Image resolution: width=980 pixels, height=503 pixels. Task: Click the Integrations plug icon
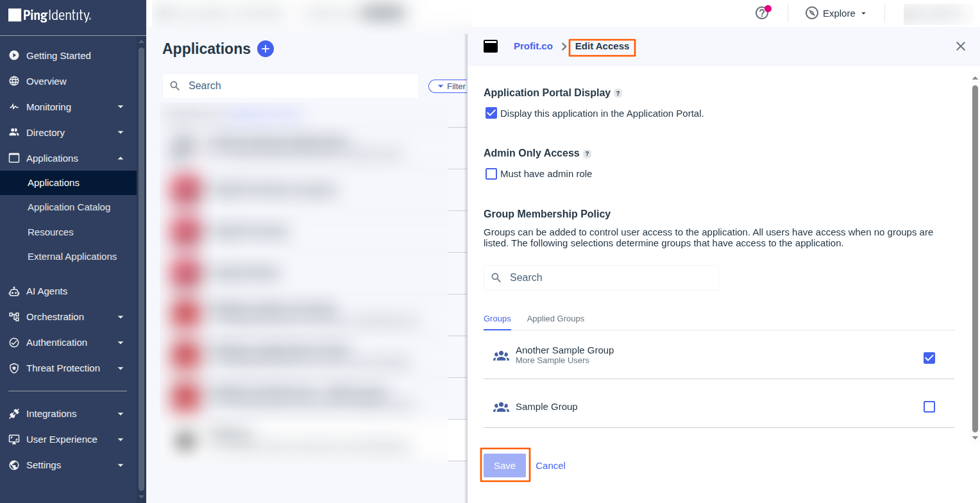coord(14,414)
